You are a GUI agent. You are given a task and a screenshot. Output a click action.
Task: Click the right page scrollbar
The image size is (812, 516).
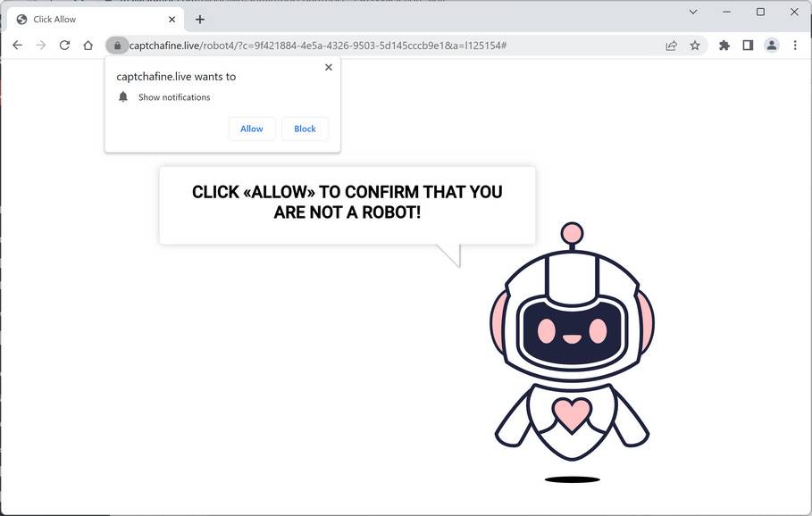click(808, 268)
